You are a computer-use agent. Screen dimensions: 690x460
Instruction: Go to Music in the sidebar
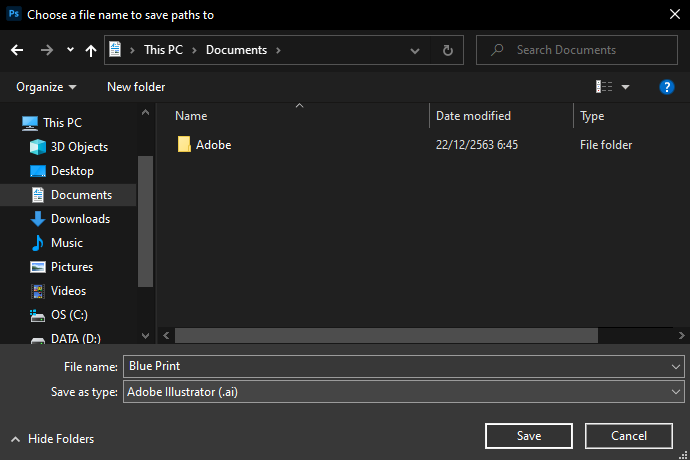click(66, 243)
